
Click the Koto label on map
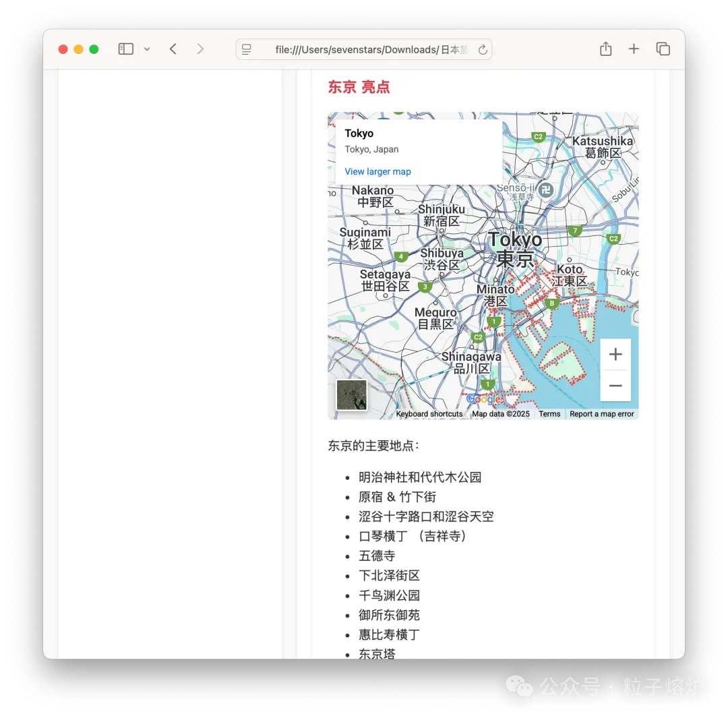[570, 275]
